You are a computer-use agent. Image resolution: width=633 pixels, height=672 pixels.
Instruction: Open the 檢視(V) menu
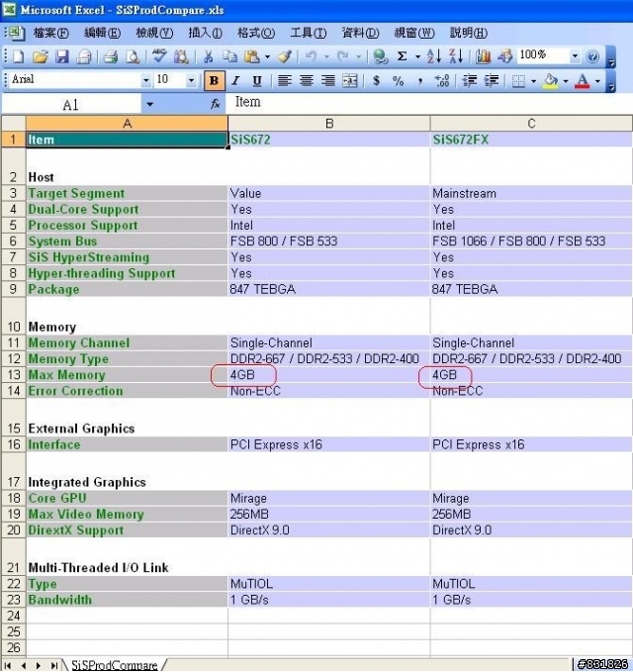tap(154, 33)
